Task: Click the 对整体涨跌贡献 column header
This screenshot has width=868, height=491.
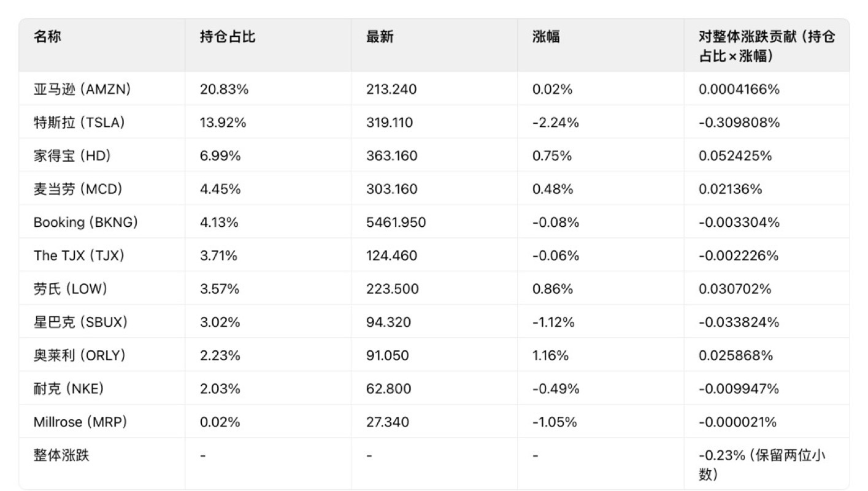Action: [x=767, y=47]
